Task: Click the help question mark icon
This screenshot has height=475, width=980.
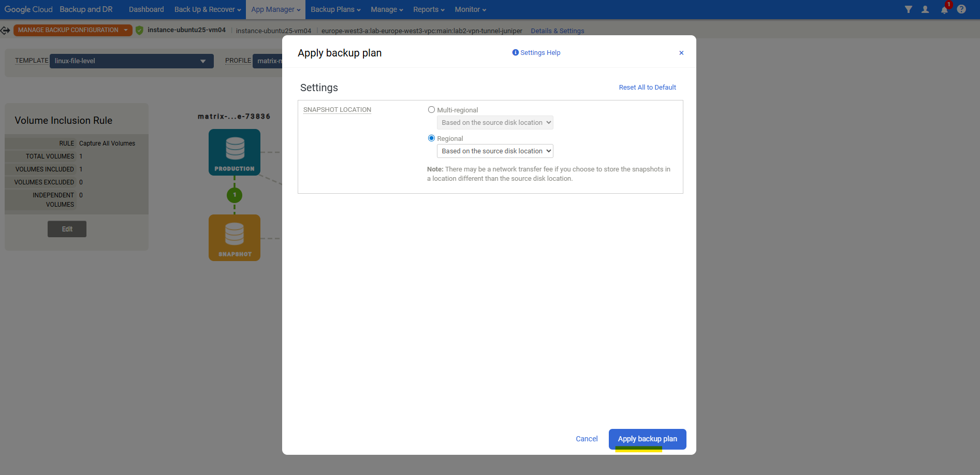Action: click(x=961, y=9)
